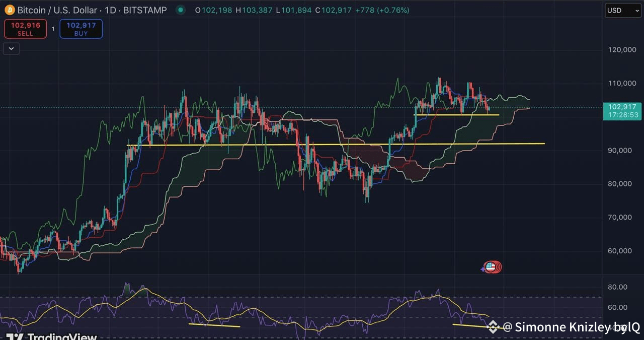Expand the indicator legend chevron
Image resolution: width=644 pixels, height=340 pixels.
coord(11,48)
